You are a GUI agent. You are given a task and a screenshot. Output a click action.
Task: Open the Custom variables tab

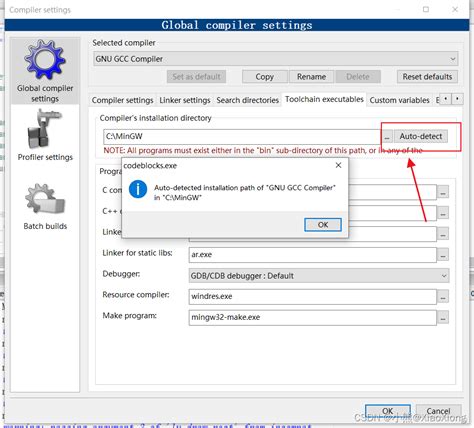[x=399, y=100]
